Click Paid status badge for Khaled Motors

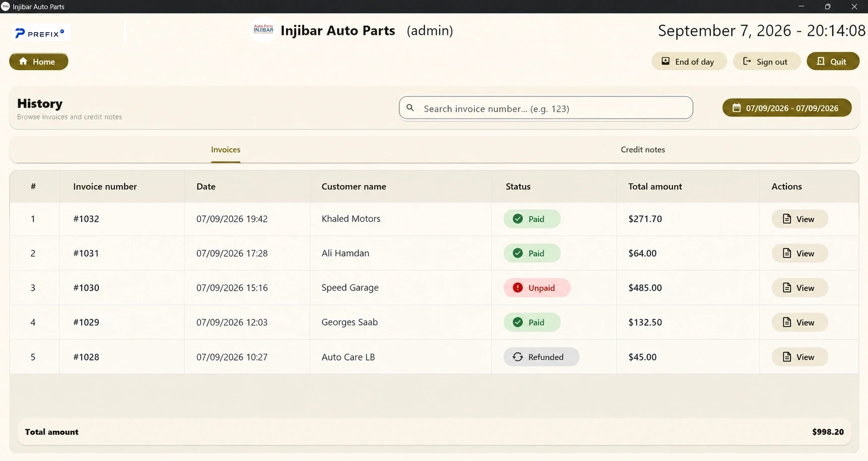(x=532, y=219)
